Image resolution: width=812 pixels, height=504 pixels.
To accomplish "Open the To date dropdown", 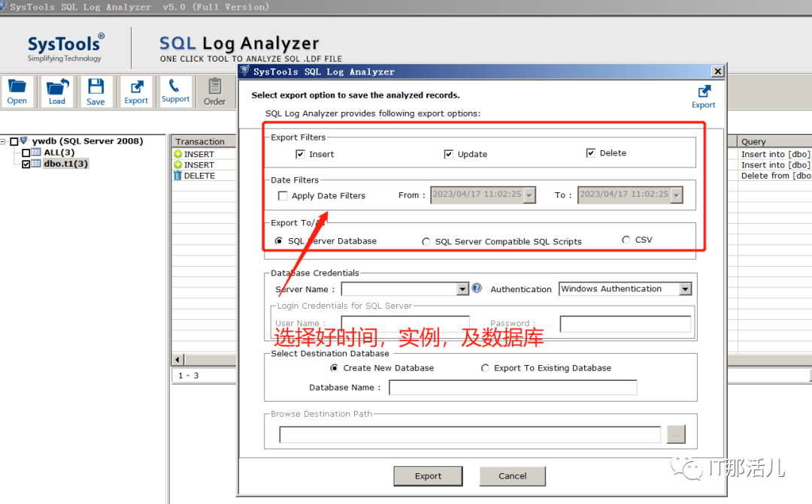I will 677,195.
